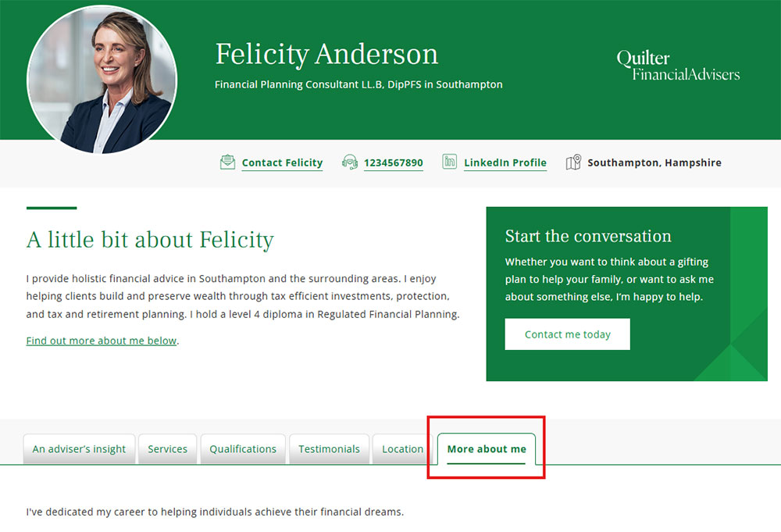The height and width of the screenshot is (532, 781).
Task: Click the envelope icon beside Contact Felicity
Action: point(227,162)
